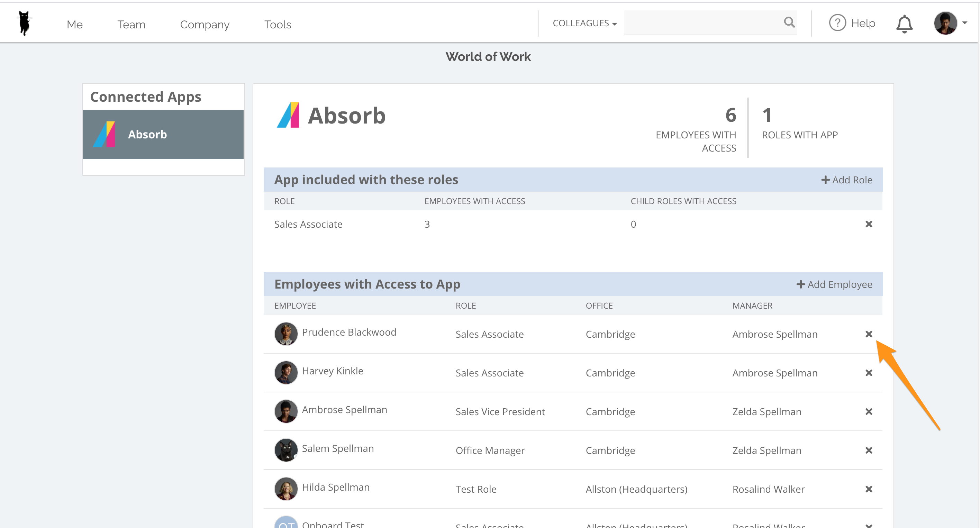Open Harvey Kinkle's name link
Viewport: 980px width, 528px height.
[333, 371]
